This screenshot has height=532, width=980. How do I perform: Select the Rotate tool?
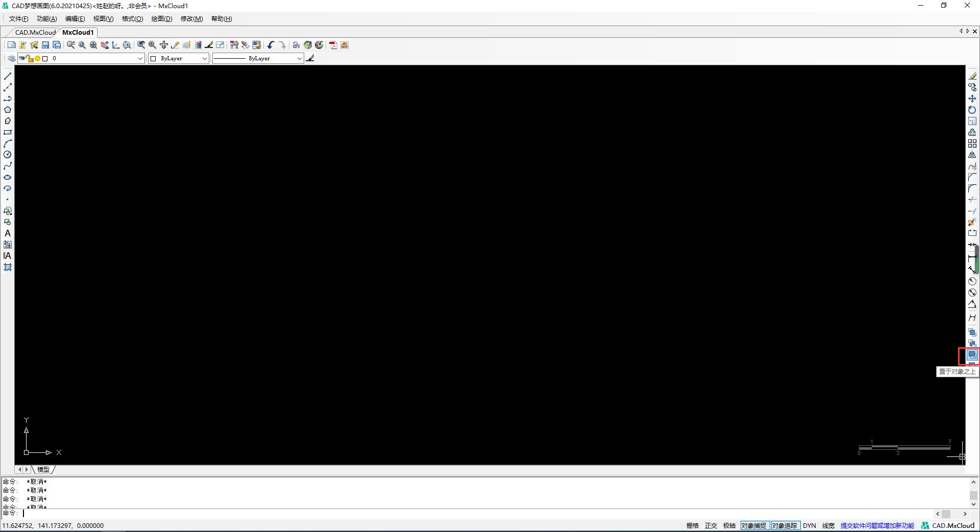click(x=972, y=110)
